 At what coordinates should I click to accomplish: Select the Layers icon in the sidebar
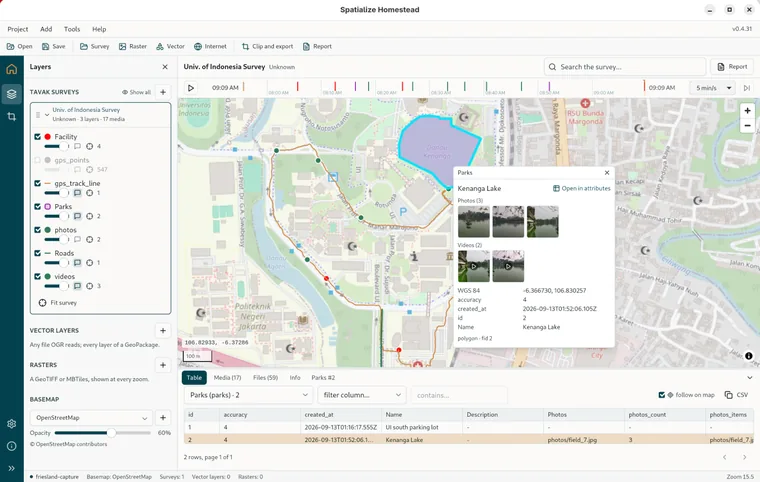(x=12, y=94)
